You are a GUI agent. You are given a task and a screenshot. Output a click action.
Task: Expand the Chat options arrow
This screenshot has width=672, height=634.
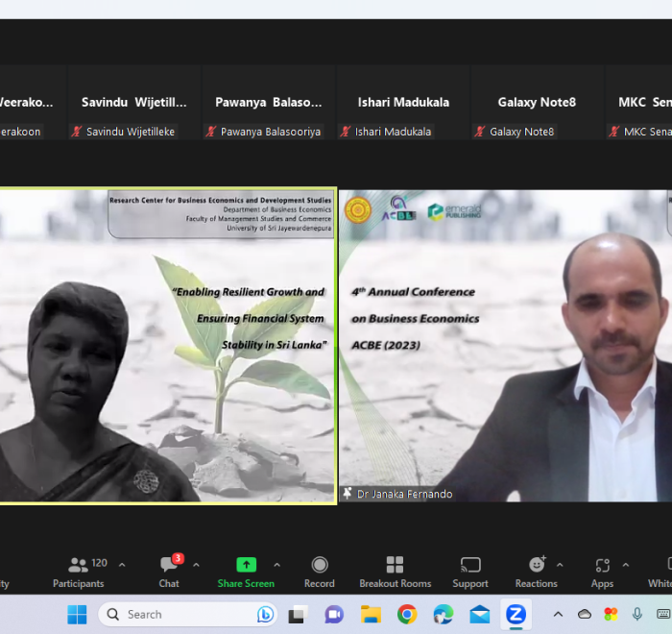(x=197, y=565)
